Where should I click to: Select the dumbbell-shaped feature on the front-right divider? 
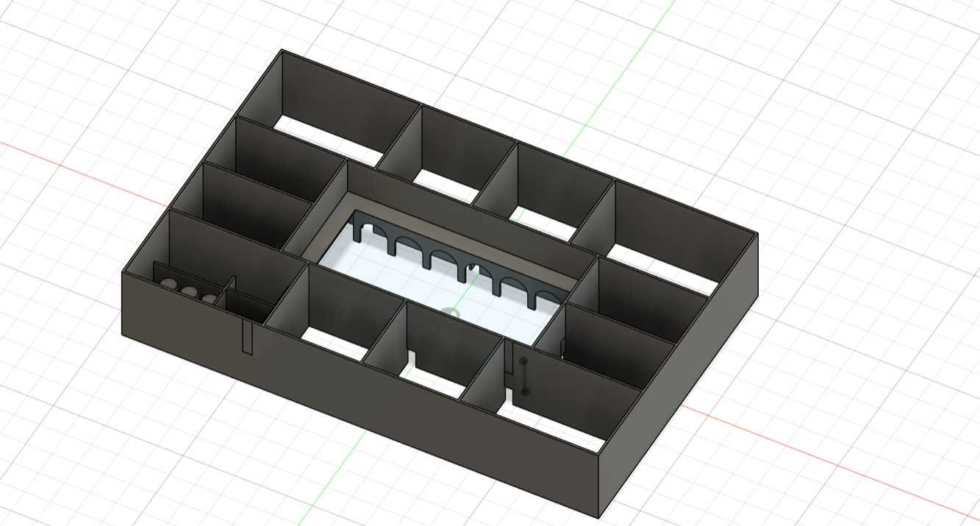[524, 376]
